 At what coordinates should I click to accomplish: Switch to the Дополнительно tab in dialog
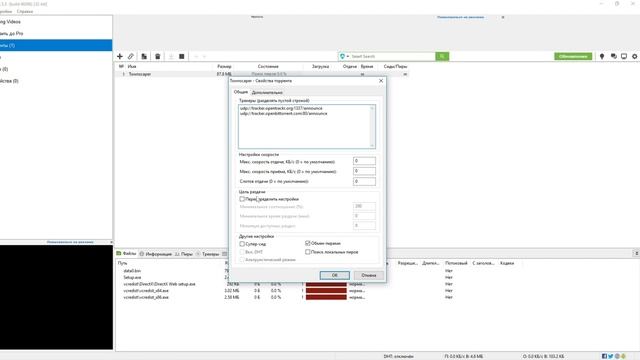click(267, 93)
